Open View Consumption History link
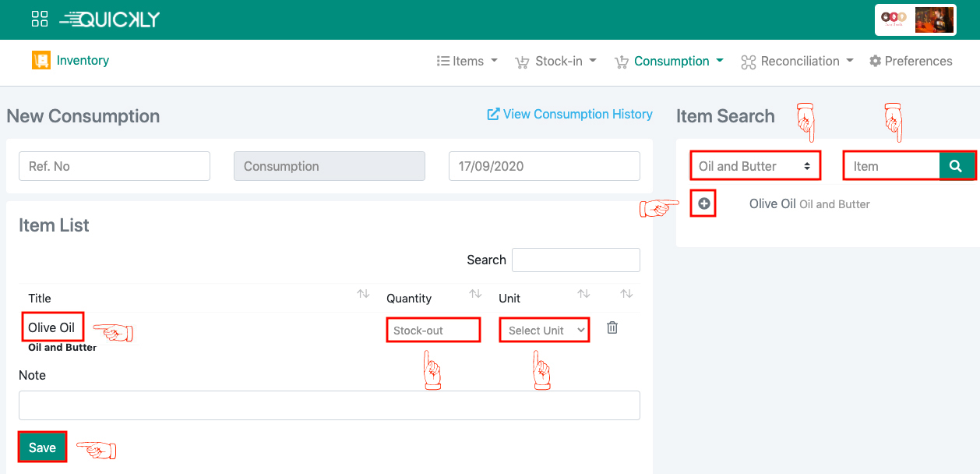980x474 pixels. (569, 115)
